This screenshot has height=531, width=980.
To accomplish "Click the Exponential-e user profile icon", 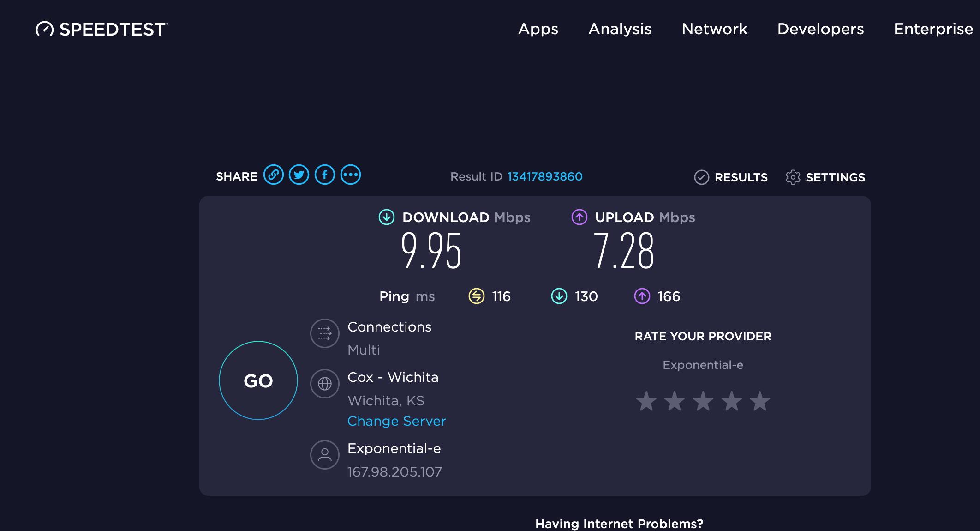I will pos(324,455).
